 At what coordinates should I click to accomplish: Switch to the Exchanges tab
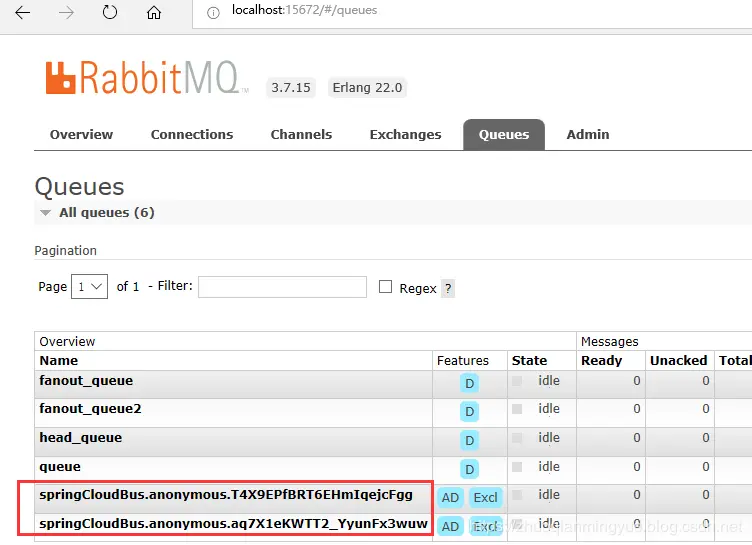pos(405,134)
